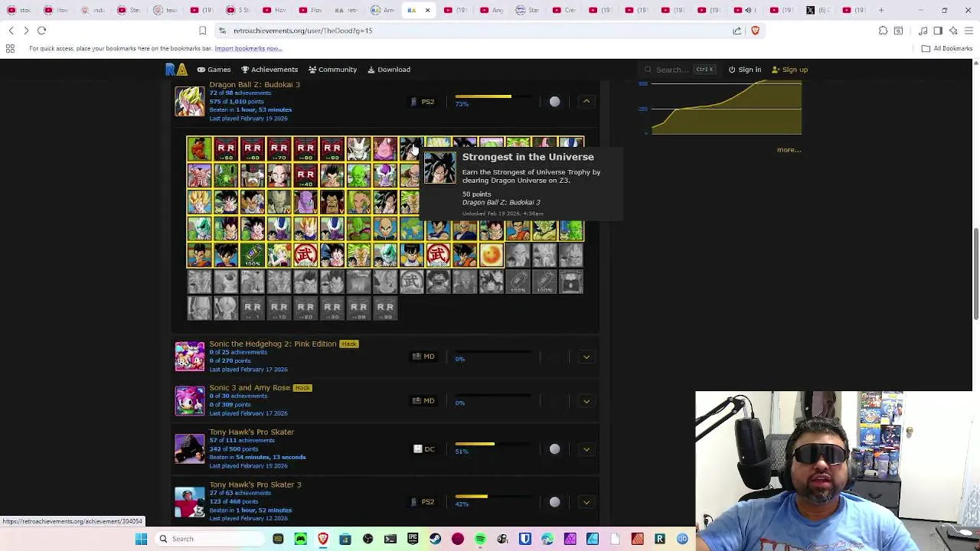
Task: Click the Windows Start button
Action: [x=141, y=539]
